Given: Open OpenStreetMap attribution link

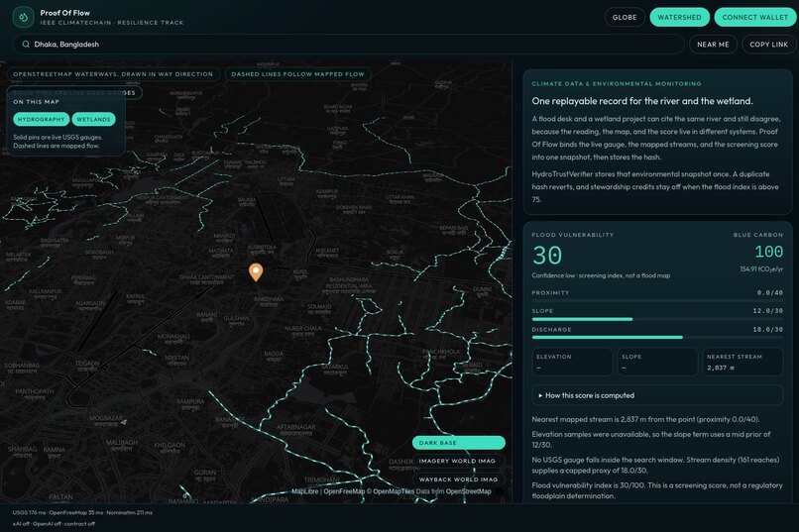Looking at the screenshot, I should (468, 491).
